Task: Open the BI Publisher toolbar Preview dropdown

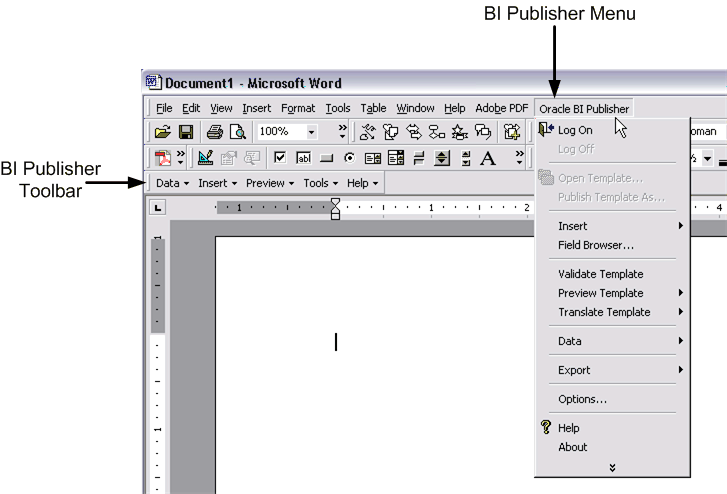Action: (x=270, y=183)
